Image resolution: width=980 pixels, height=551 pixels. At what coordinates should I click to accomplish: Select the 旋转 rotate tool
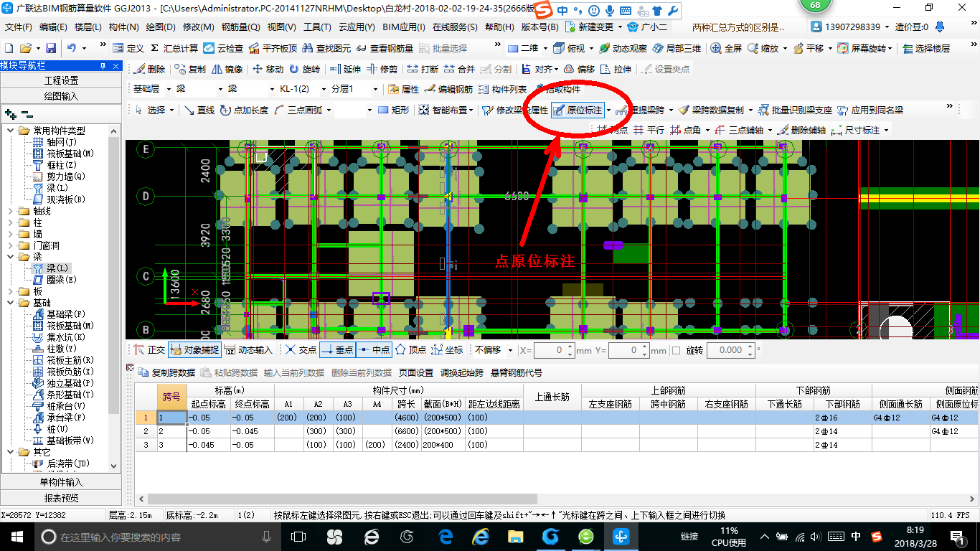click(x=304, y=70)
